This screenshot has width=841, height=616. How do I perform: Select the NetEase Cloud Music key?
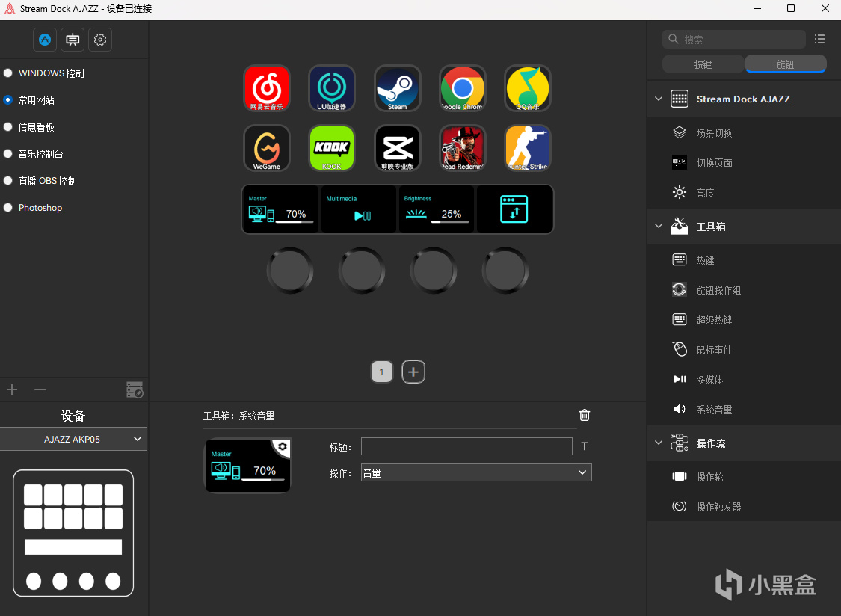[267, 88]
